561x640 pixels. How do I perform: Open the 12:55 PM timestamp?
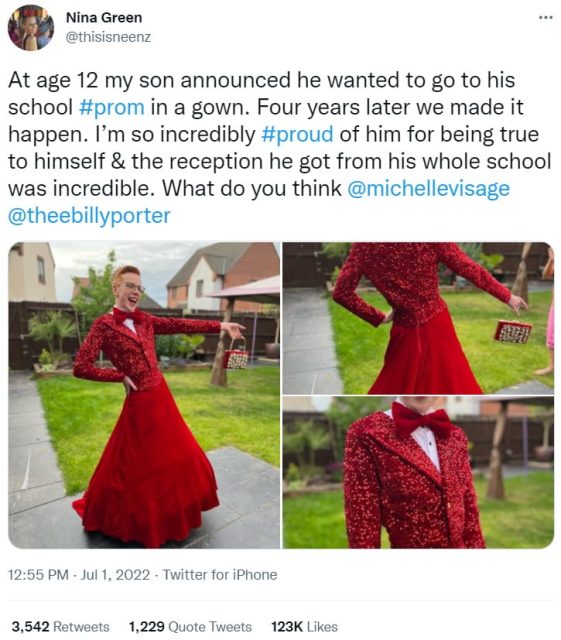pyautogui.click(x=38, y=575)
